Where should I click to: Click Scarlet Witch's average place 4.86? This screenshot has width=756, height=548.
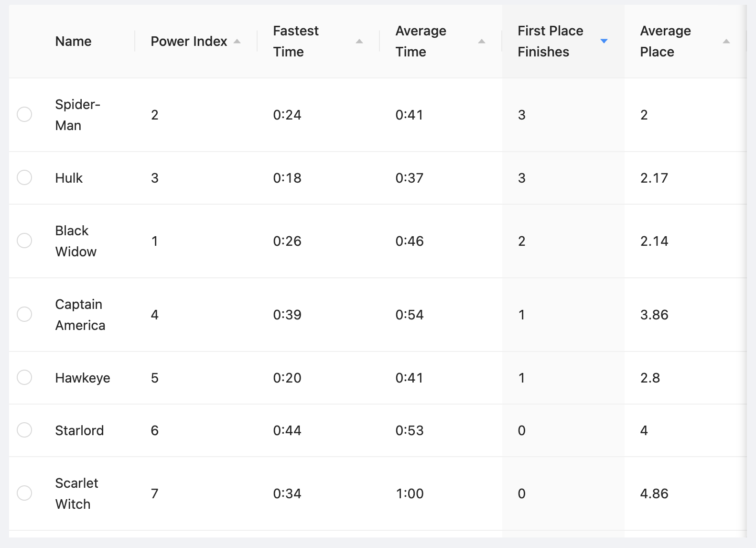(654, 493)
